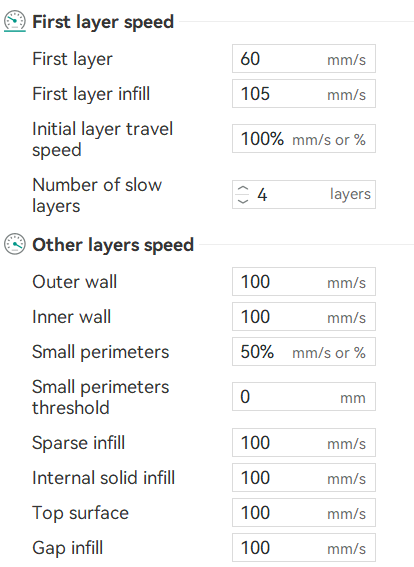The height and width of the screenshot is (567, 414).
Task: Click the First layer speed section heading
Action: point(103,22)
